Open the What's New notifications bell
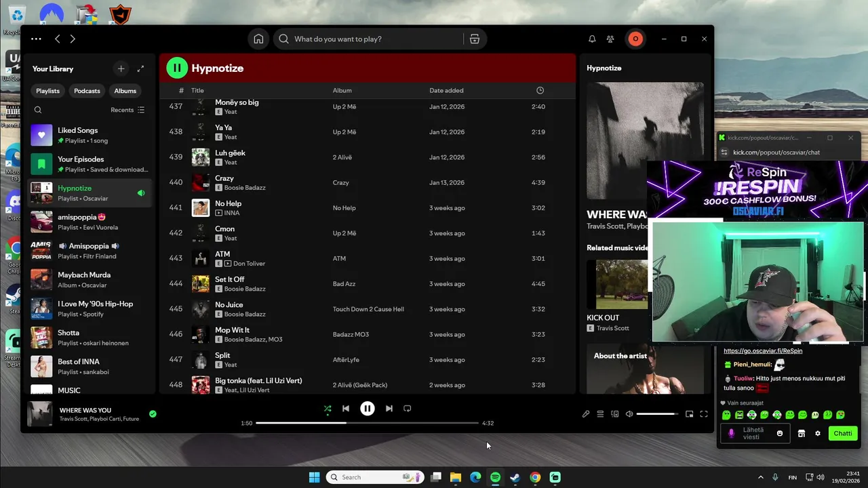The height and width of the screenshot is (488, 868). [592, 39]
